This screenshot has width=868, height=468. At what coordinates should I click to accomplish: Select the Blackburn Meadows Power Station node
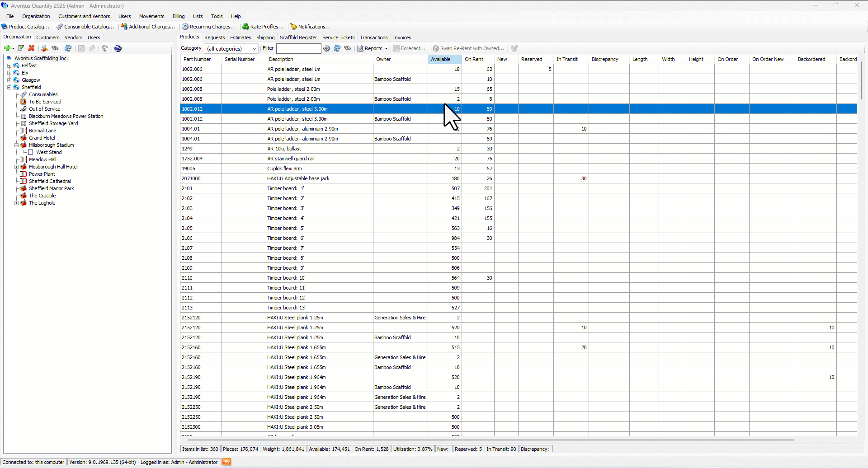pyautogui.click(x=66, y=116)
